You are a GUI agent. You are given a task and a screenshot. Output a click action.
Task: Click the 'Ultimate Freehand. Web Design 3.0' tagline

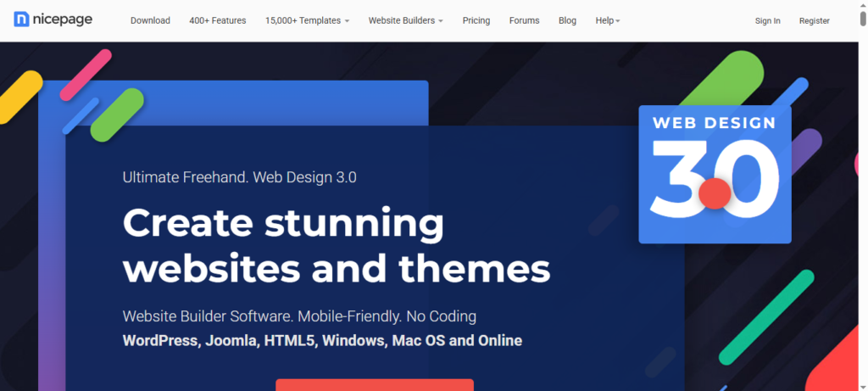point(239,177)
